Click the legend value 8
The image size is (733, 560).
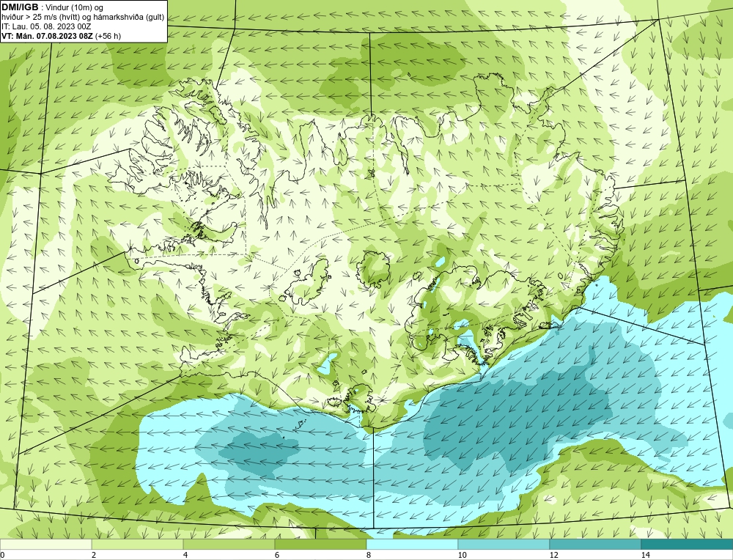coord(369,555)
